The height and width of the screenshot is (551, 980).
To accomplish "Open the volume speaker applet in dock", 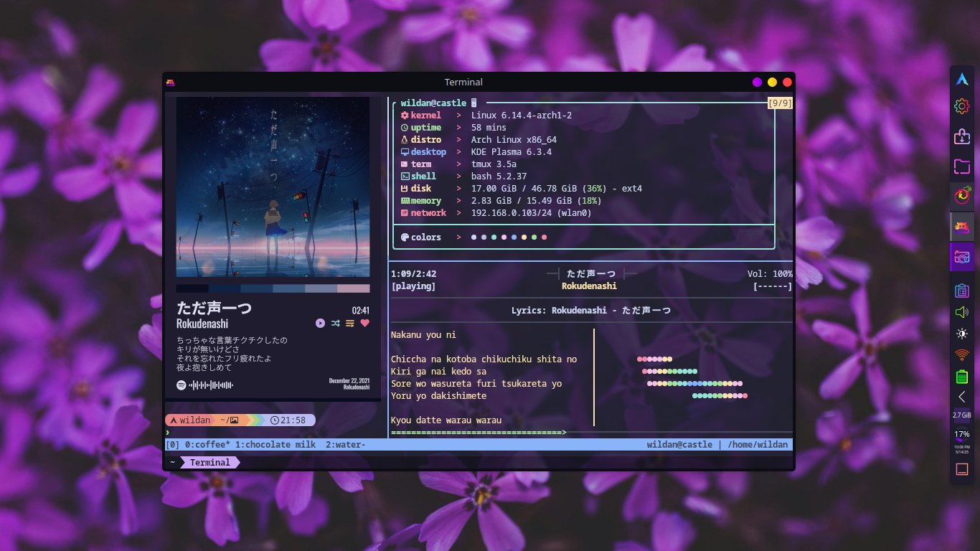I will (961, 312).
